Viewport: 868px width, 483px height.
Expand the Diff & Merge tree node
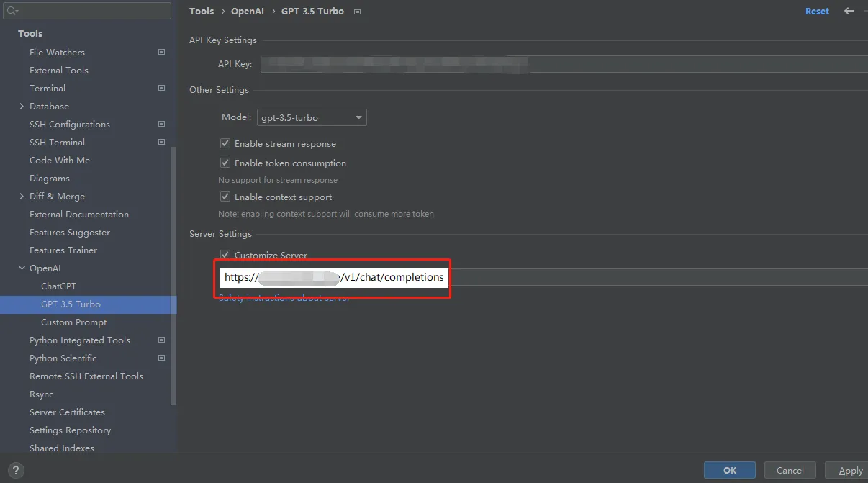click(22, 196)
